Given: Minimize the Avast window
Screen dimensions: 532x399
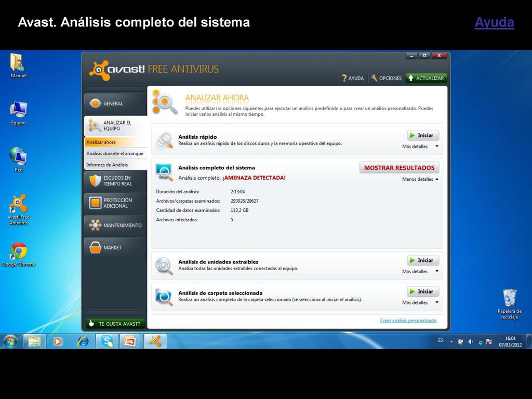Looking at the screenshot, I should tap(411, 56).
